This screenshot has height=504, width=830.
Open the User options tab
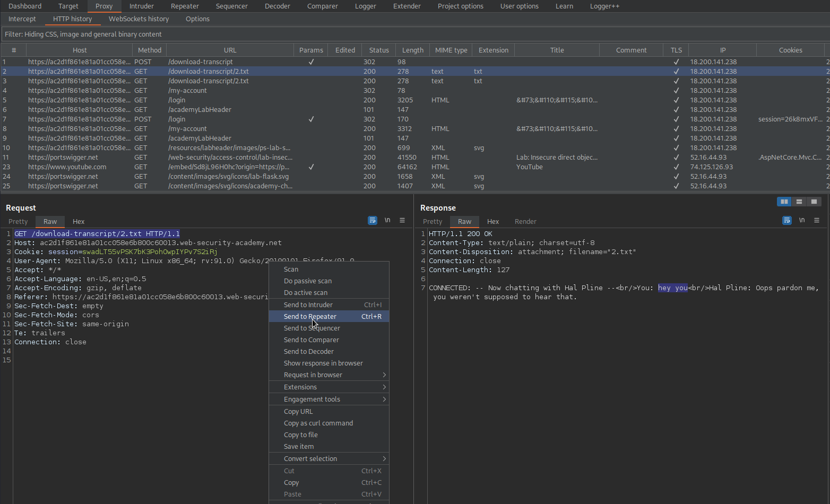(520, 6)
